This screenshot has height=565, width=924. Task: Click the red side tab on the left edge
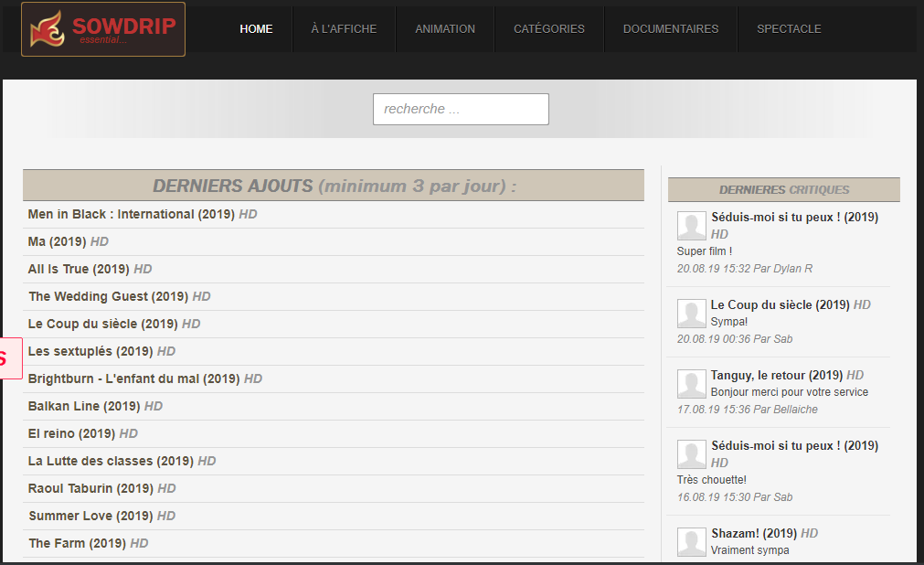tap(11, 358)
